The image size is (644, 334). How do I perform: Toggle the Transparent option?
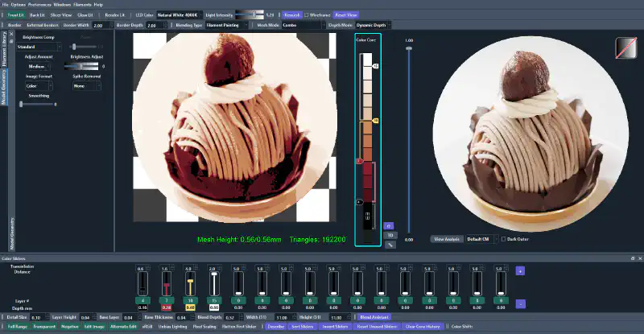pos(43,327)
